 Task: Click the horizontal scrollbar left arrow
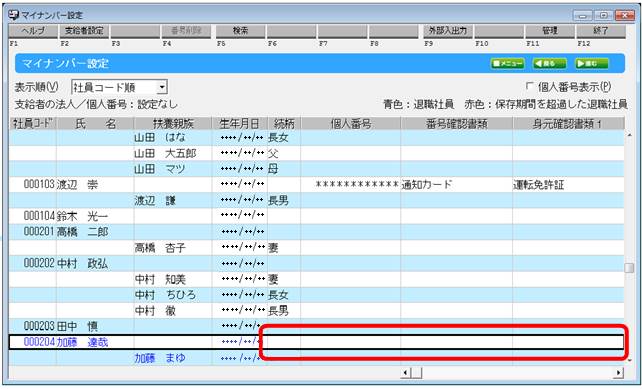[x=406, y=373]
